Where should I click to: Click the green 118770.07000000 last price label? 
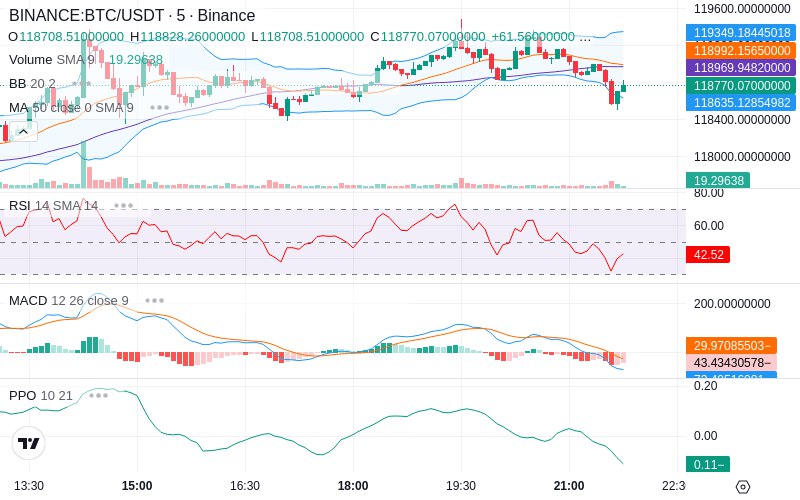[741, 85]
